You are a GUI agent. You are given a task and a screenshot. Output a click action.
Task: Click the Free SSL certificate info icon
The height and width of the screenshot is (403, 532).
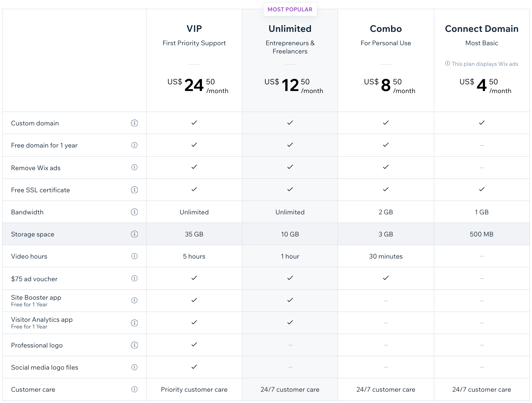click(134, 190)
